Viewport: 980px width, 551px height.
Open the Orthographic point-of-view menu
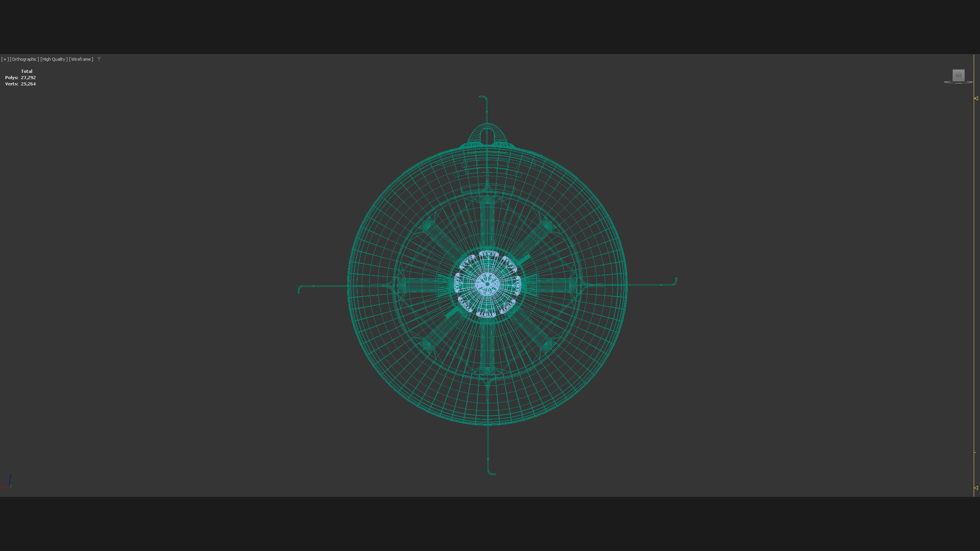[x=24, y=59]
